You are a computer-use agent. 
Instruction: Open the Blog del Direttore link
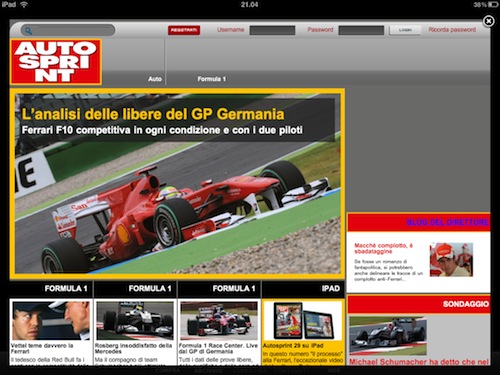click(x=447, y=222)
